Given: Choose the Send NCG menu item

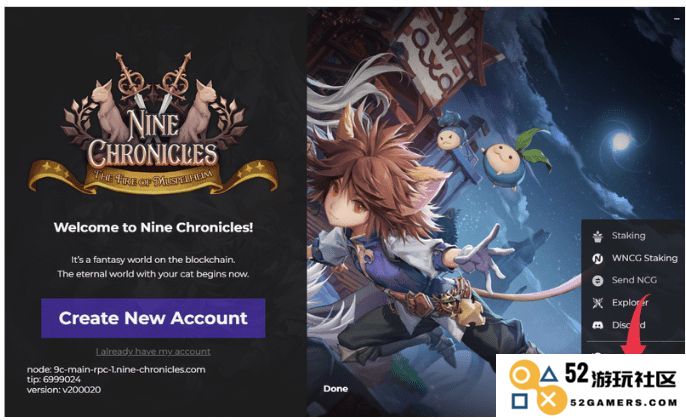Looking at the screenshot, I should pos(632,280).
